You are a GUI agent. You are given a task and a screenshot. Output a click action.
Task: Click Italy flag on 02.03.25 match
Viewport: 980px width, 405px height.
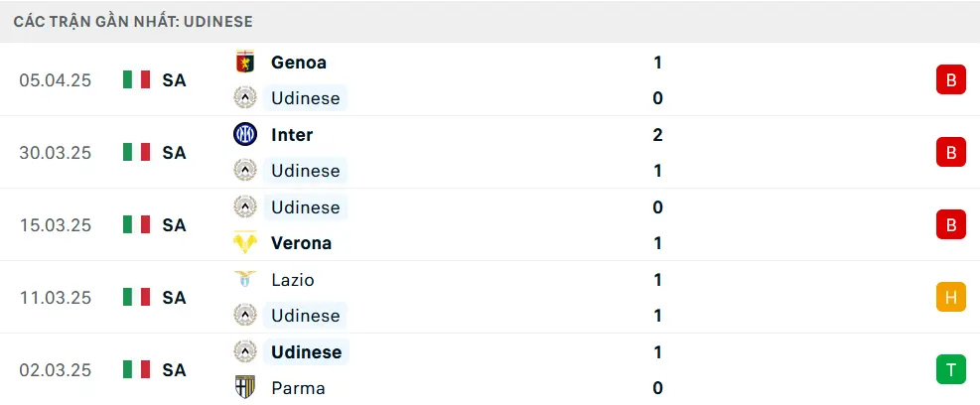[x=136, y=369]
